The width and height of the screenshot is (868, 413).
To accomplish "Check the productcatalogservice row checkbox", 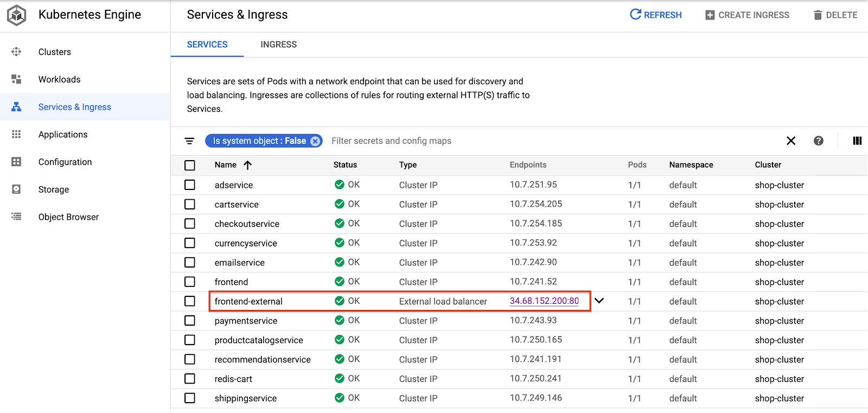I will [190, 340].
